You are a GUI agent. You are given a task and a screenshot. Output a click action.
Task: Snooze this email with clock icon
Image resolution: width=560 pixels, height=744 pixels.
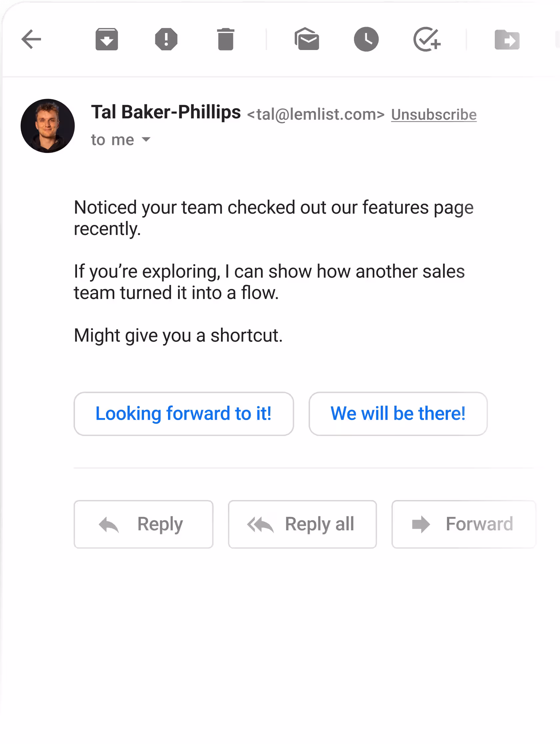click(366, 39)
